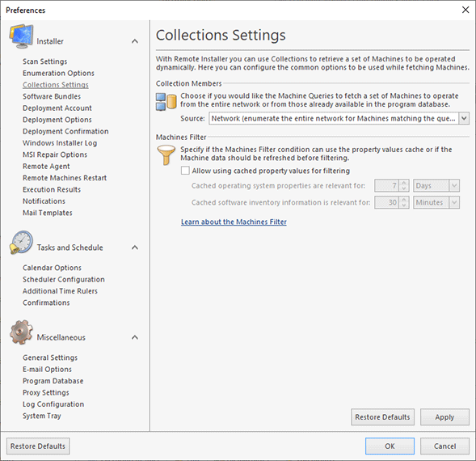Click the Miscellaneous gear icon
Screen dimensions: 476x461
click(21, 332)
